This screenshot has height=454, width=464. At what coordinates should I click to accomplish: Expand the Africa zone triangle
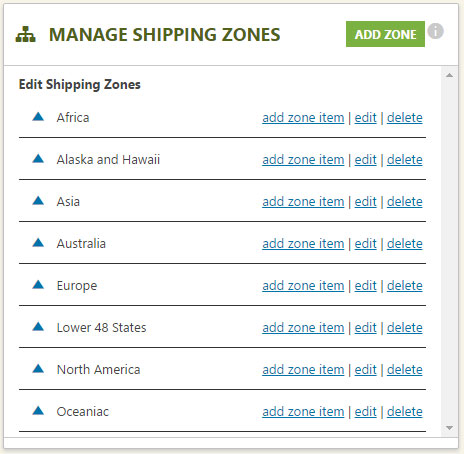pyautogui.click(x=38, y=116)
